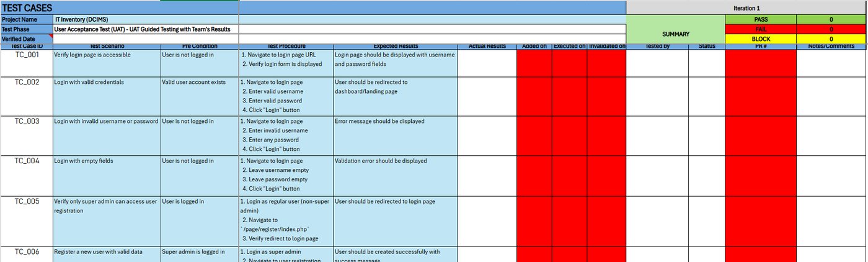This screenshot has height=262, width=868.
Task: Click the empty Status cell for TC_002
Action: click(x=707, y=96)
